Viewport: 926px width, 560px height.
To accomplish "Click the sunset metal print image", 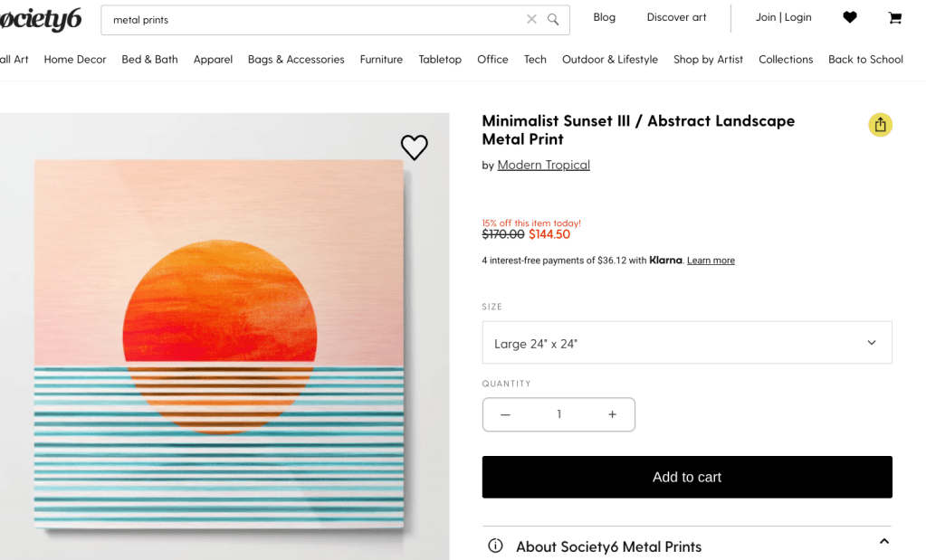I will (x=219, y=344).
